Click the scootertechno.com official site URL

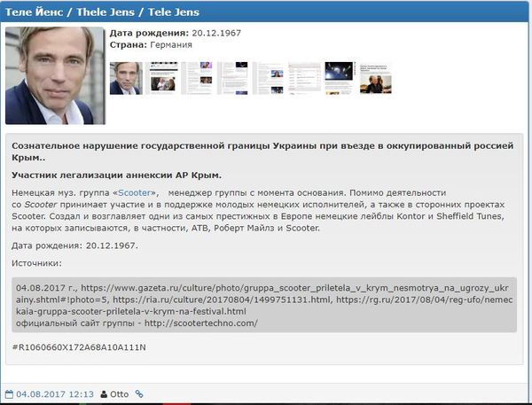201,323
